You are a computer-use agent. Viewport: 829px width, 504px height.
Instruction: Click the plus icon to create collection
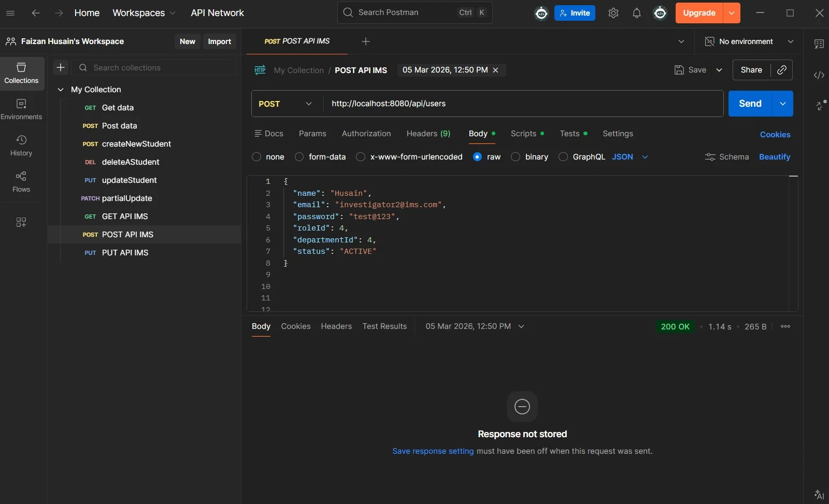pos(61,67)
